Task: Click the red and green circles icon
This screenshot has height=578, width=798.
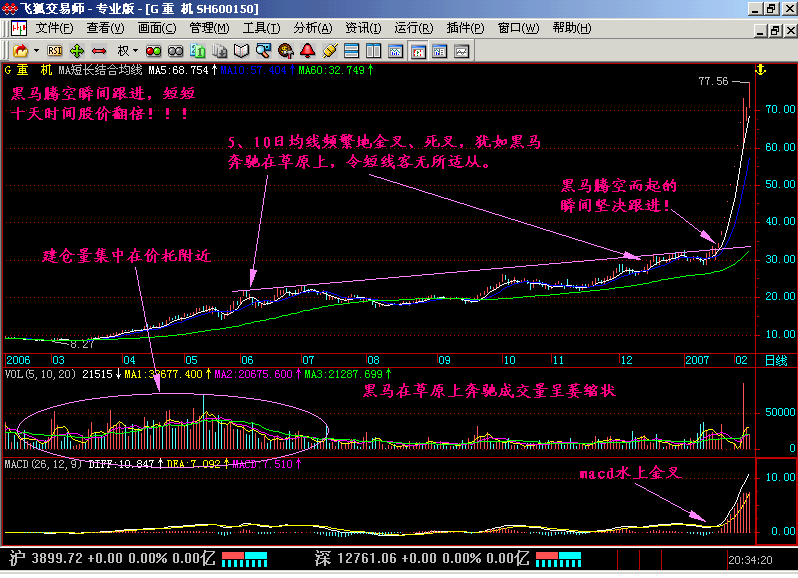Action: (153, 50)
